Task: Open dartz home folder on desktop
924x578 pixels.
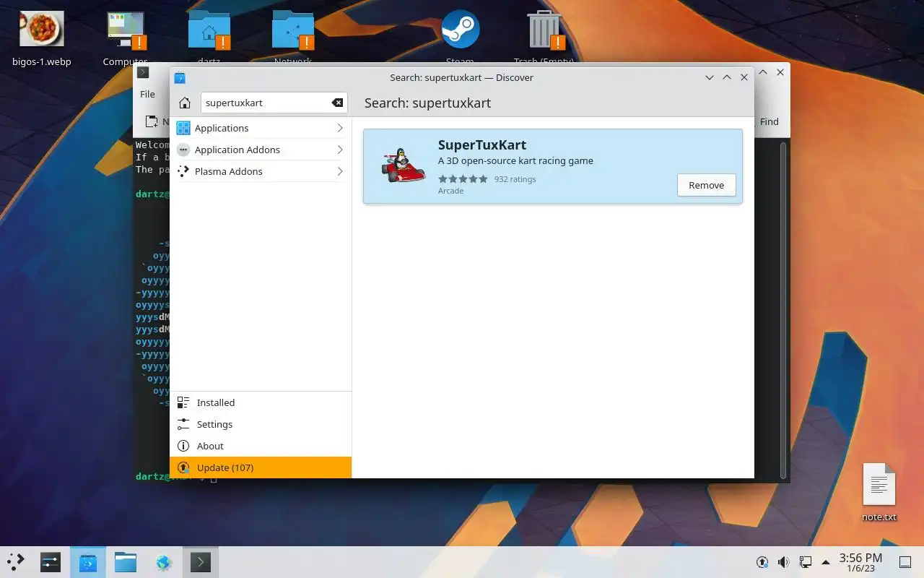Action: point(209,38)
